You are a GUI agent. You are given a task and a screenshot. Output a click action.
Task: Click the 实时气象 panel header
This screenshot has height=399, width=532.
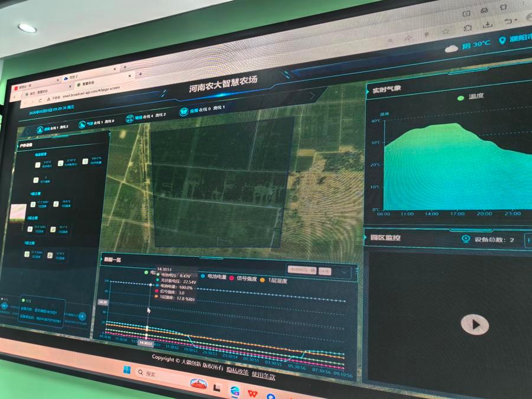pyautogui.click(x=387, y=90)
